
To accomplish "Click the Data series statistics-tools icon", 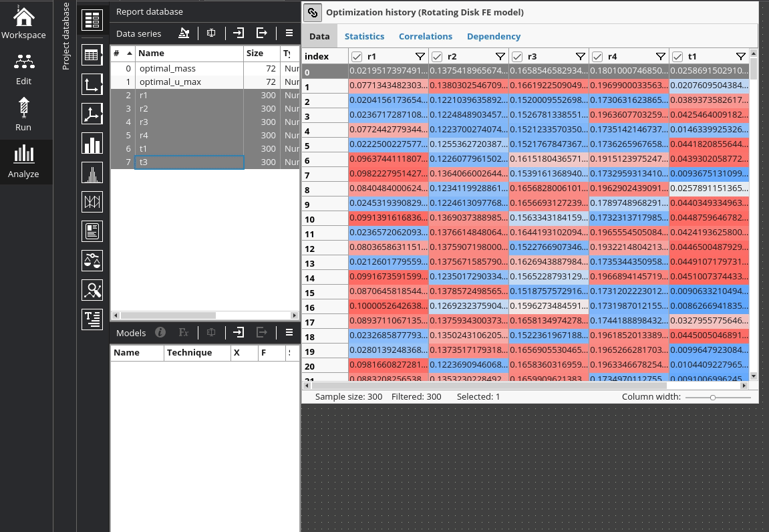I will (x=184, y=33).
